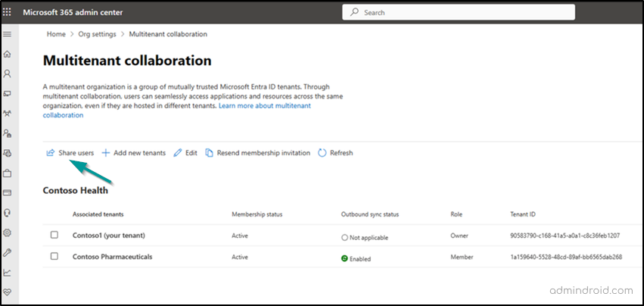Click tenant ID starting with 90583790
This screenshot has width=644, height=306.
565,236
